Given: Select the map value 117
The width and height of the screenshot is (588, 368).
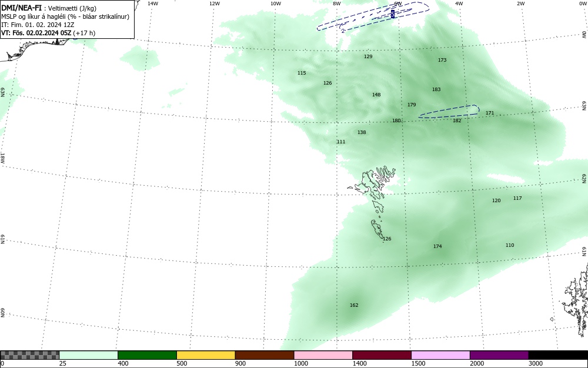Looking at the screenshot, I should point(517,198).
